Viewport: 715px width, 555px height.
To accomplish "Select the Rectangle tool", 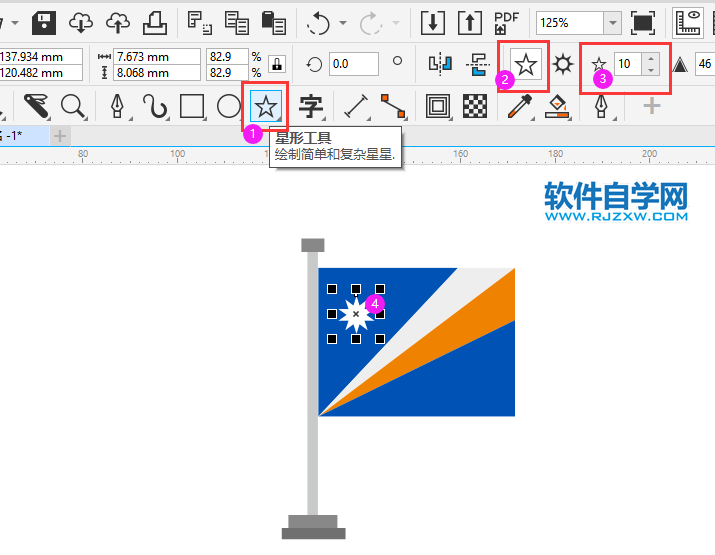I will point(192,106).
